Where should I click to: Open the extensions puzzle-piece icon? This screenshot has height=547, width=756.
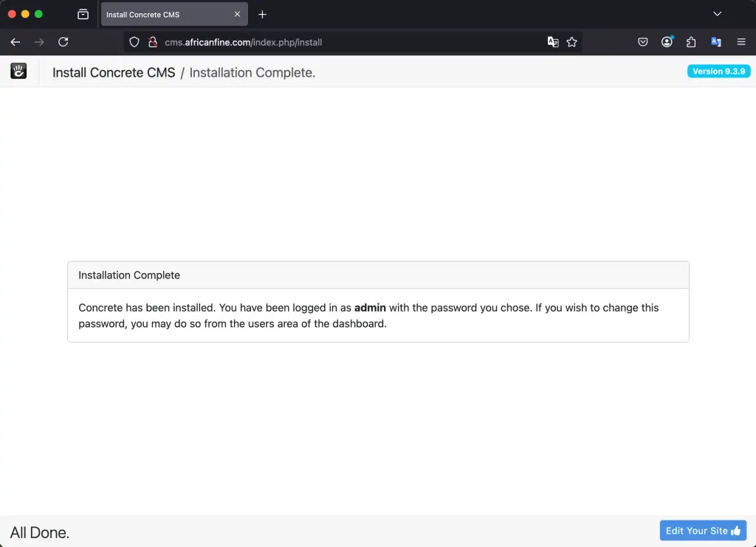coord(691,42)
